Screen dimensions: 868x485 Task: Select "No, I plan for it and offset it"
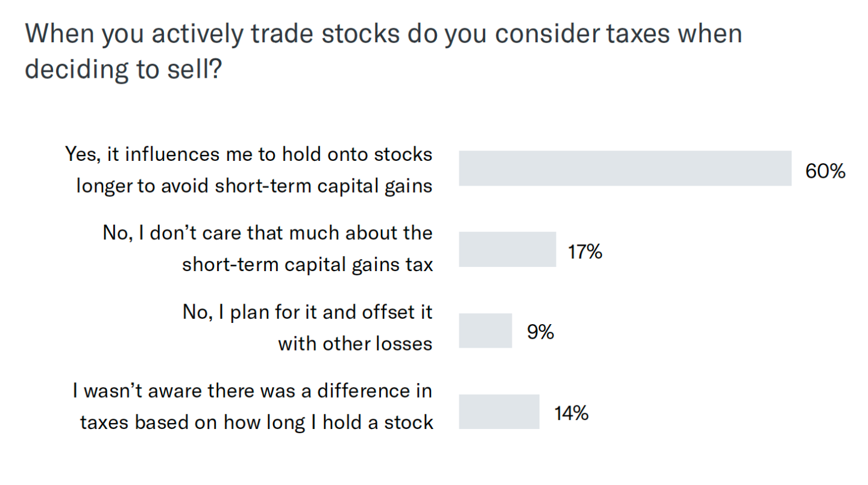coord(307,312)
